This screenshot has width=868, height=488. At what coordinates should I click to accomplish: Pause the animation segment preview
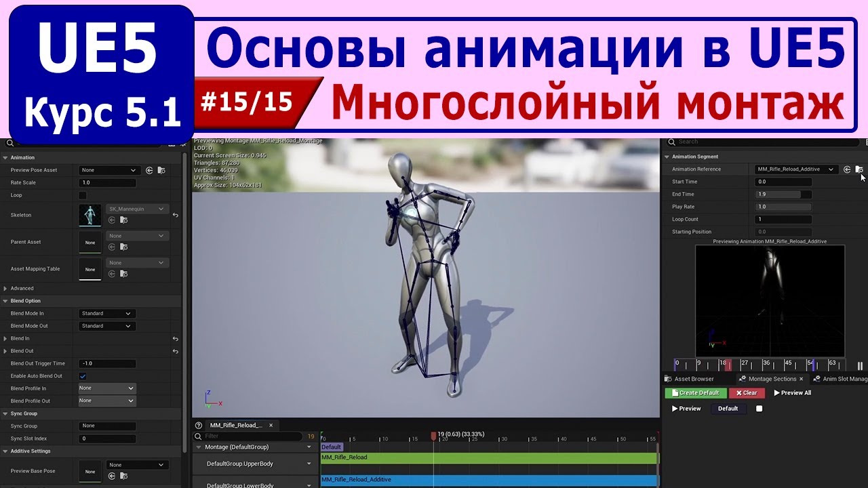click(861, 366)
